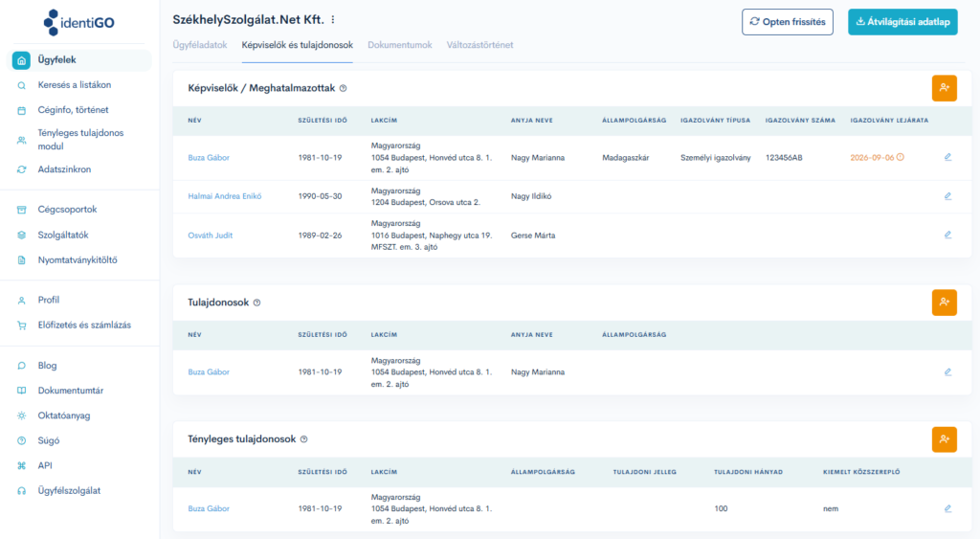Download the Átvilágítási adatlap
Image resolution: width=980 pixels, height=539 pixels.
click(x=902, y=22)
